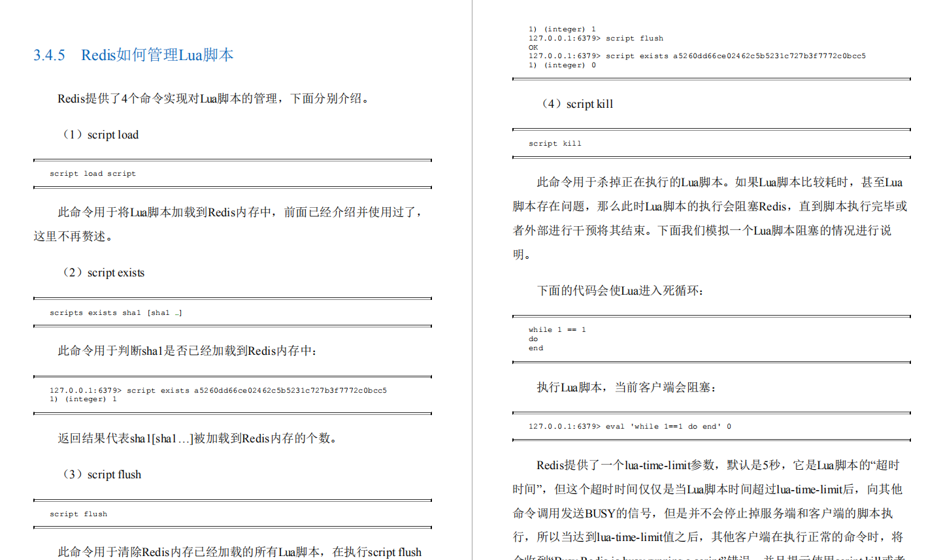Click the paragraph starting "此命令用于杀掉正在执行的Lua脚本"
This screenshot has width=926, height=560.
click(710, 218)
